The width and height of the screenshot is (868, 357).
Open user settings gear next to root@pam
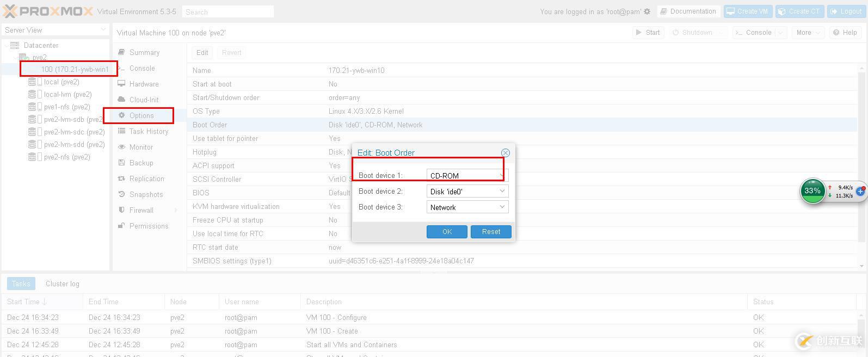[647, 11]
